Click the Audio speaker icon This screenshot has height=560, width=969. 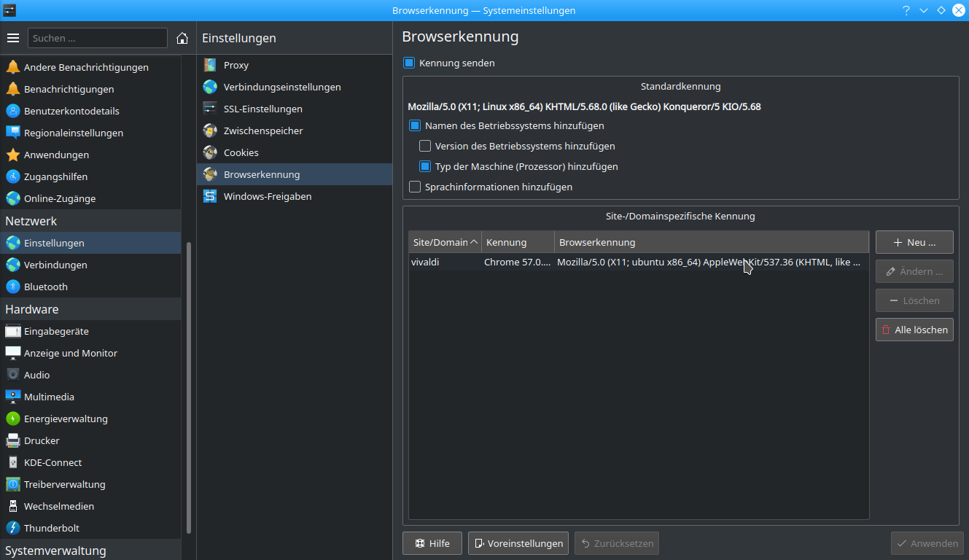pyautogui.click(x=13, y=375)
